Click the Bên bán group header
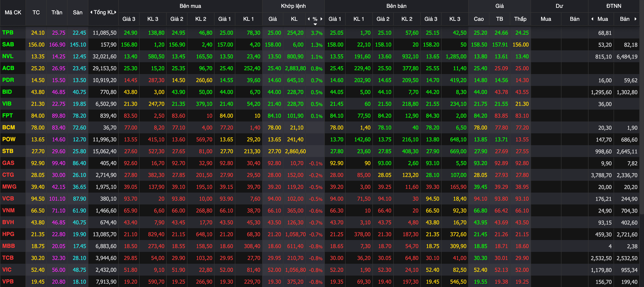This screenshot has height=287, width=644. pyautogui.click(x=396, y=6)
